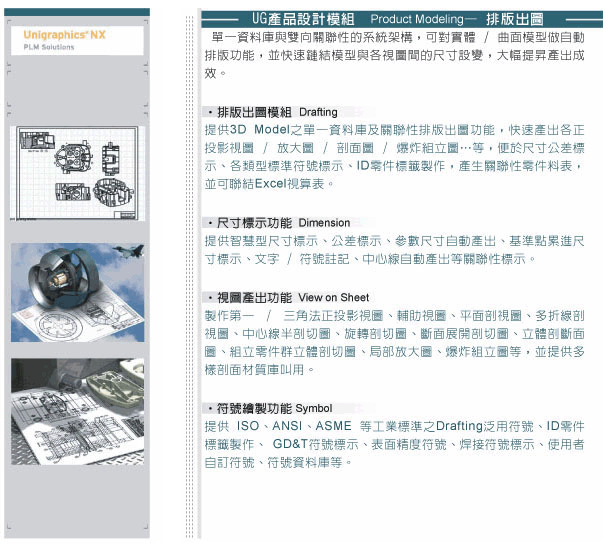
Task: Select the '視圖產出功能 View on Sheet' heading
Action: (x=292, y=297)
